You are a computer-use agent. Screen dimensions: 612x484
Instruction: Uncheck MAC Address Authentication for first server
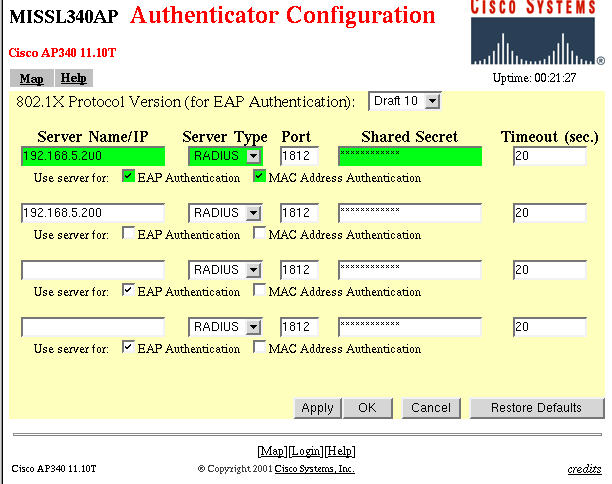tap(260, 176)
